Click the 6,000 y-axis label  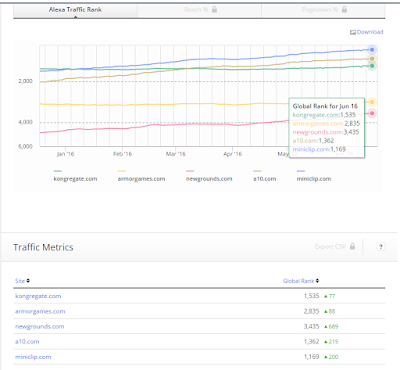pos(25,146)
